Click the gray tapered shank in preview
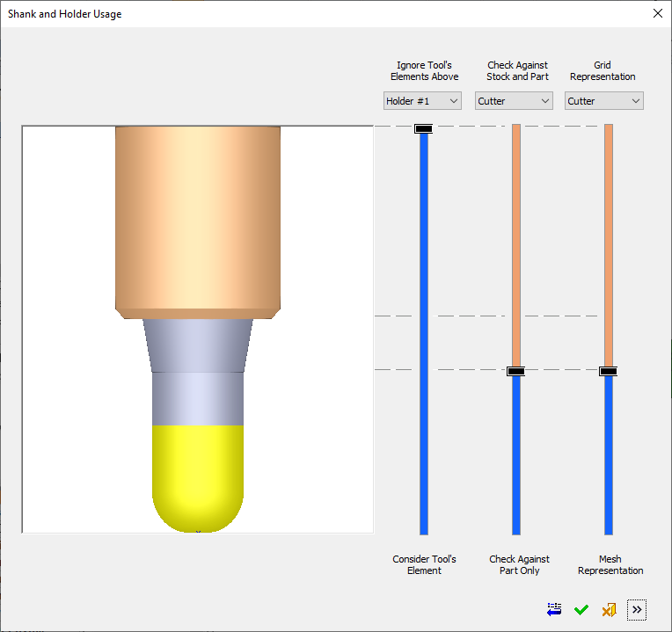The height and width of the screenshot is (632, 672). [x=198, y=345]
